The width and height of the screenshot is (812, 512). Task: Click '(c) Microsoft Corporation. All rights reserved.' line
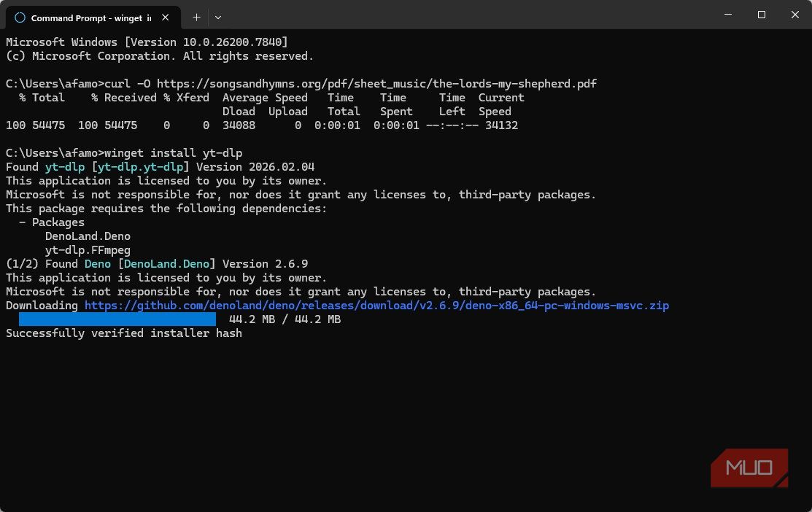[160, 56]
